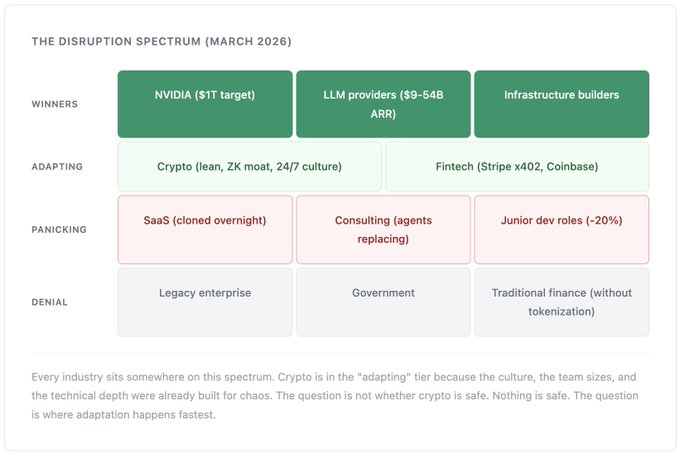The image size is (680, 454).
Task: Click the Infrastructure builders card
Action: [x=561, y=104]
